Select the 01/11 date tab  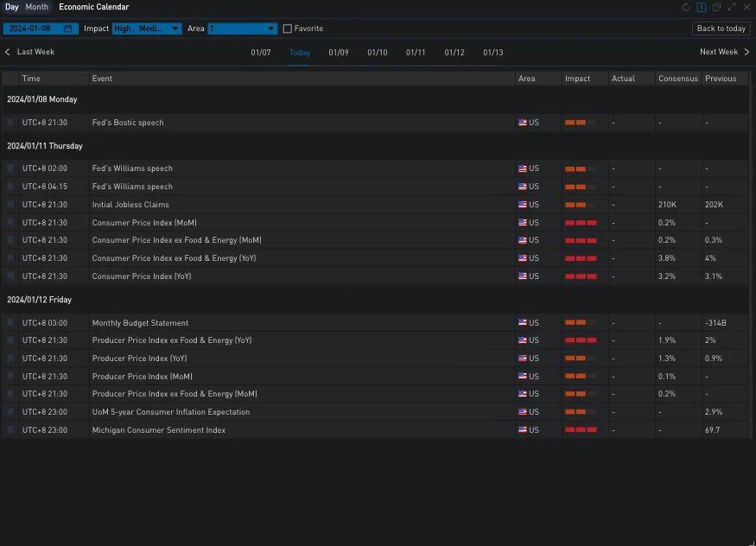coord(416,53)
